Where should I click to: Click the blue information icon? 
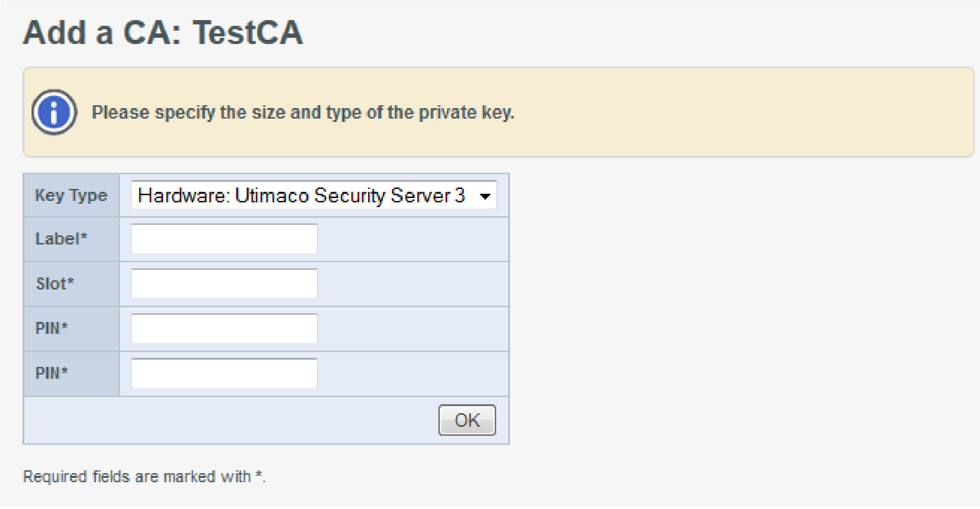pos(54,112)
